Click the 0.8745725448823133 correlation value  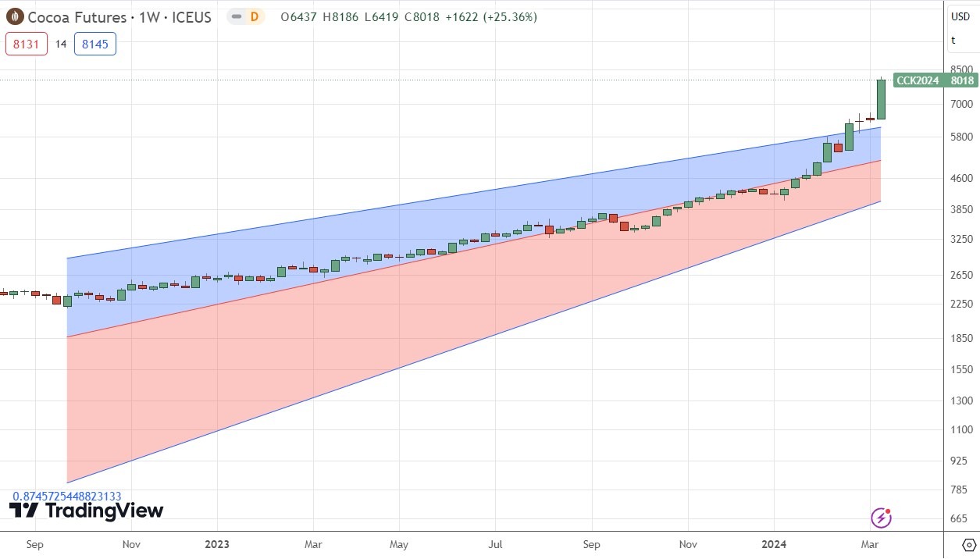coord(66,496)
